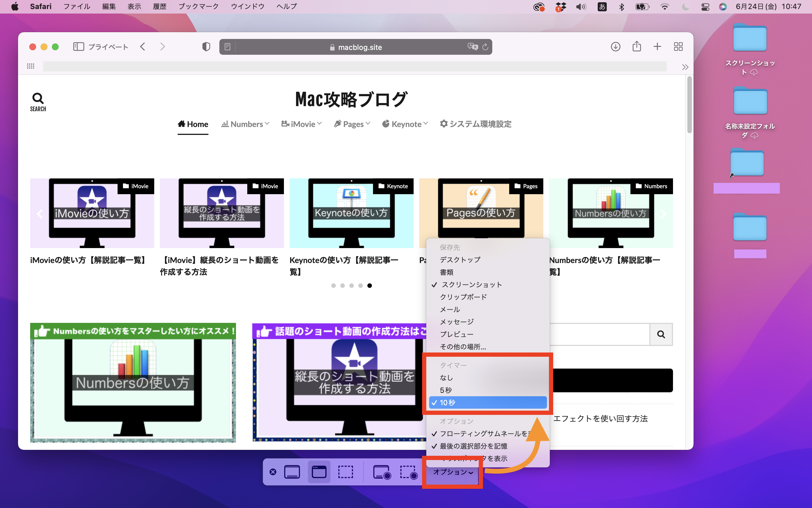Choose デスクトップ as save location
Screen dimensions: 812x508
pyautogui.click(x=488, y=260)
